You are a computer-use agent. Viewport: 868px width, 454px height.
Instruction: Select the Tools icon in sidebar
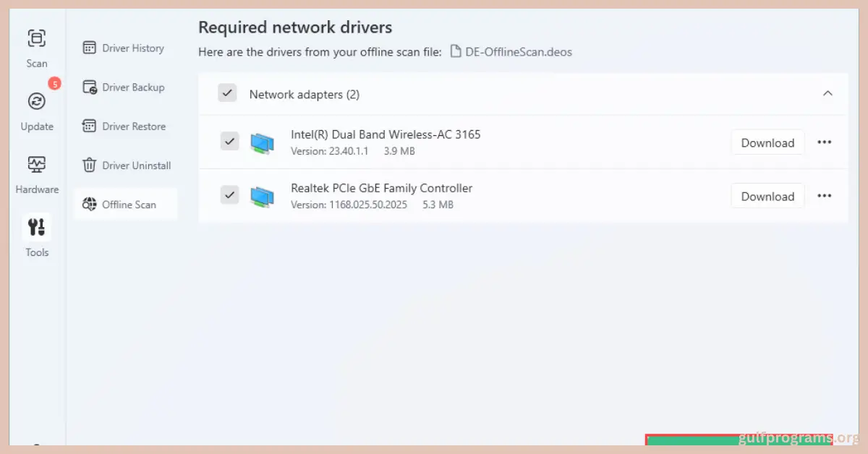[37, 228]
